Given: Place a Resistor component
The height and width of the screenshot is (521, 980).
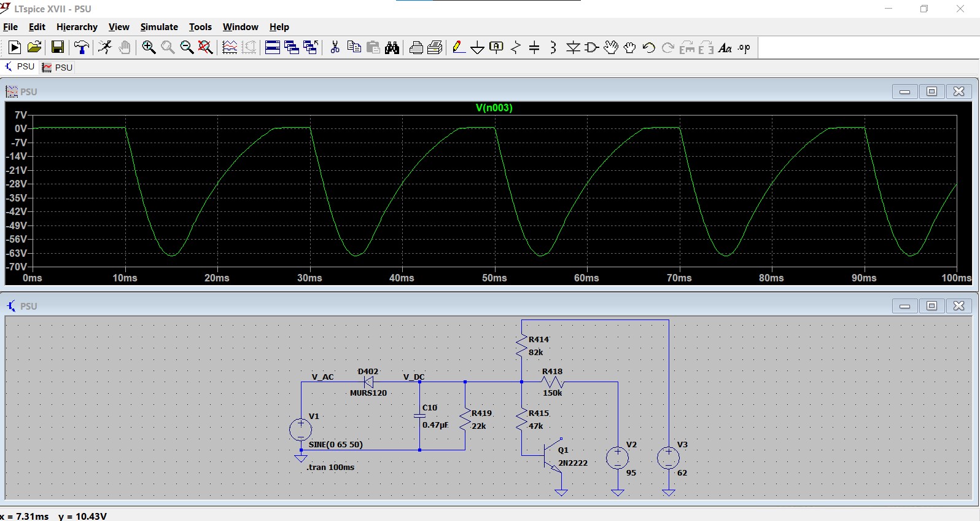Looking at the screenshot, I should tap(516, 47).
